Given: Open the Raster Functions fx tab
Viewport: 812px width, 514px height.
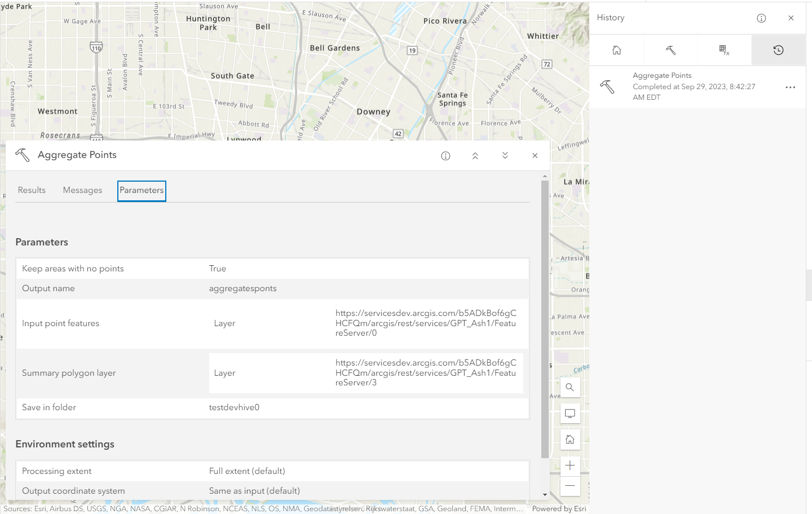Looking at the screenshot, I should tap(725, 50).
